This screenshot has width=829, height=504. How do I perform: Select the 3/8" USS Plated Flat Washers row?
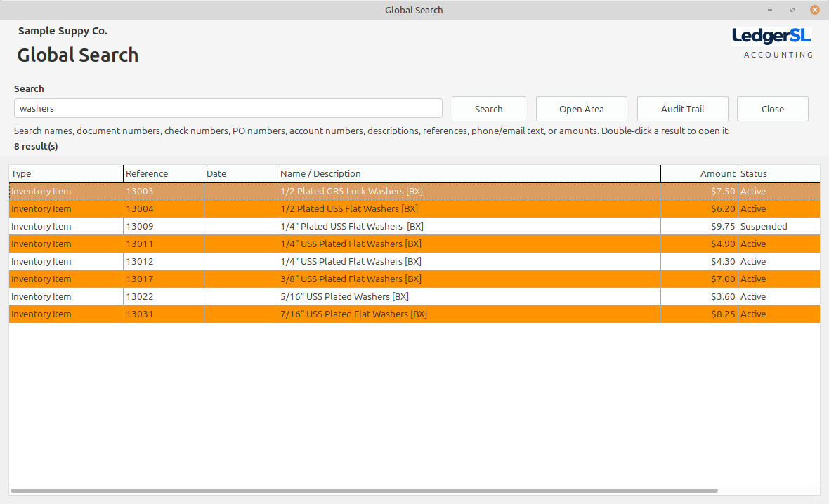pyautogui.click(x=414, y=279)
